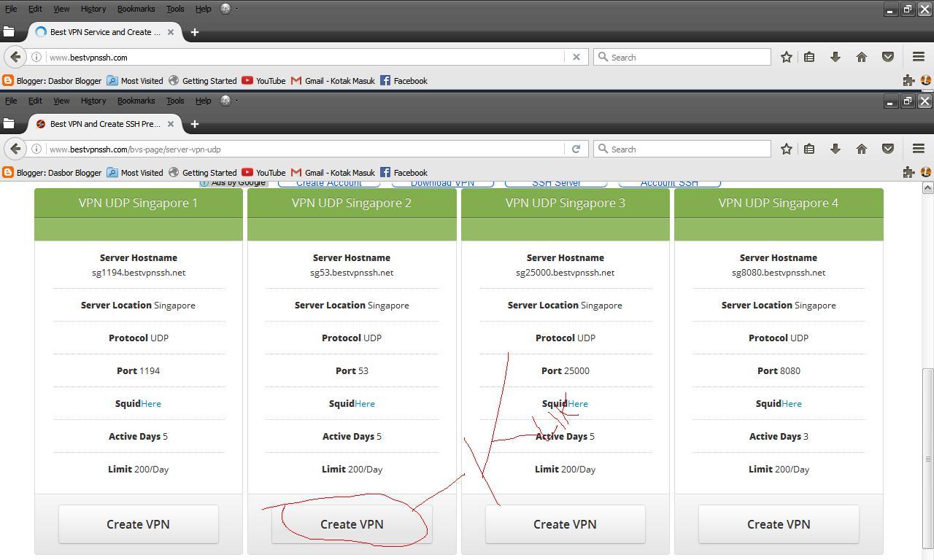Open Most Visited bookmark folder in back window
This screenshot has height=560, width=934.
(134, 81)
